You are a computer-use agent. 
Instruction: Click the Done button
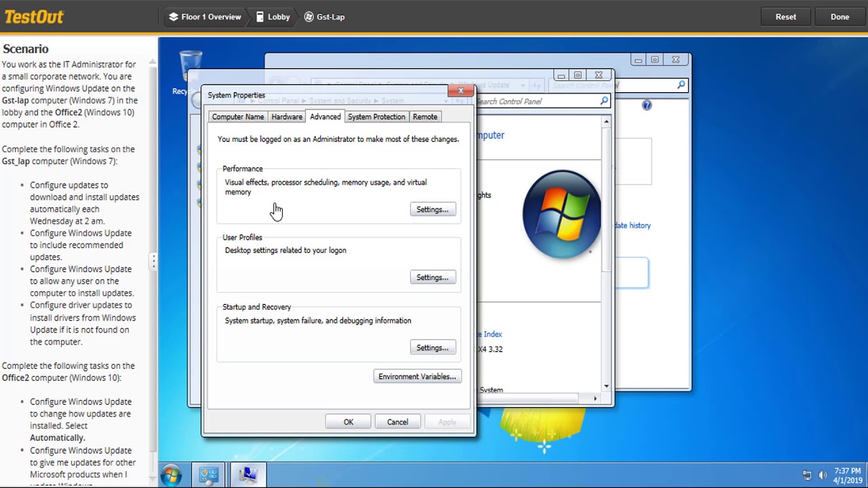click(x=840, y=17)
